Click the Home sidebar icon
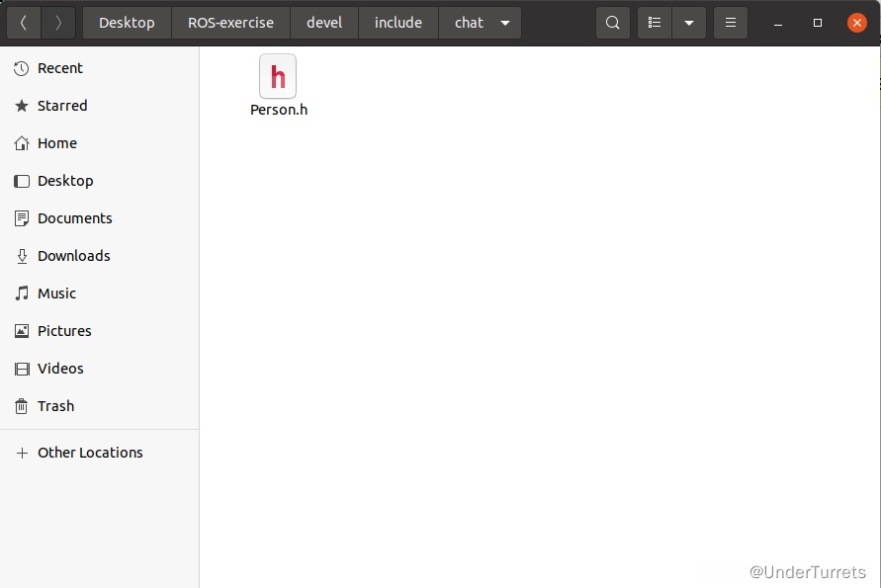 pos(22,143)
